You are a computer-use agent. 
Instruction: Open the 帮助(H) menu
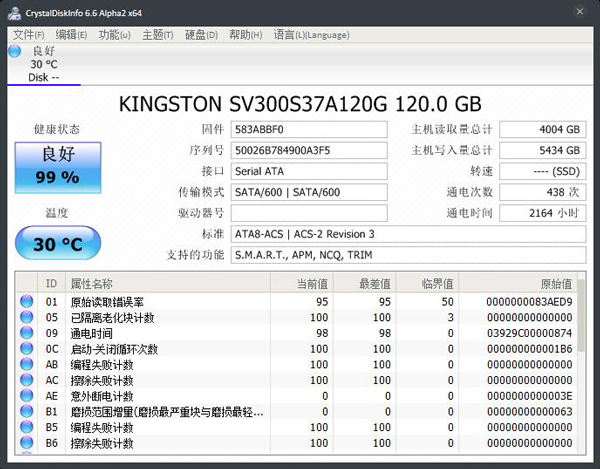click(x=246, y=35)
